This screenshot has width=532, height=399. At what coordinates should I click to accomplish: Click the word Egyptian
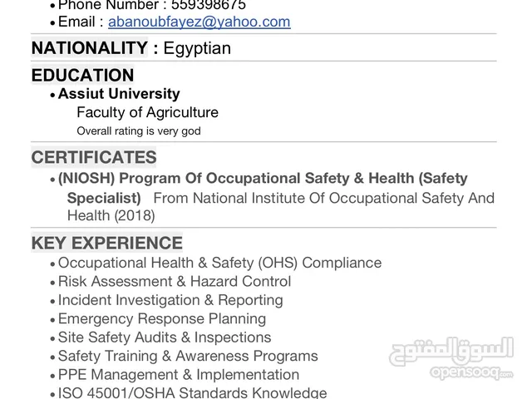point(197,47)
